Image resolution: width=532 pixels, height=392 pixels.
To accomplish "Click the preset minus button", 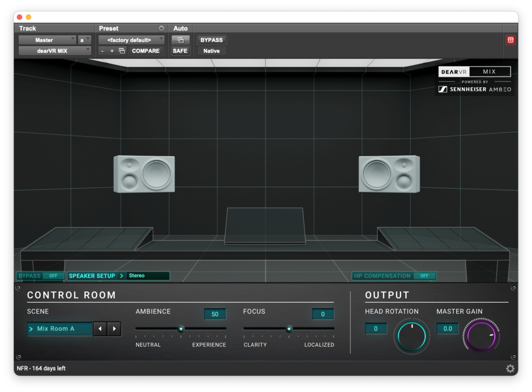I will (x=102, y=51).
